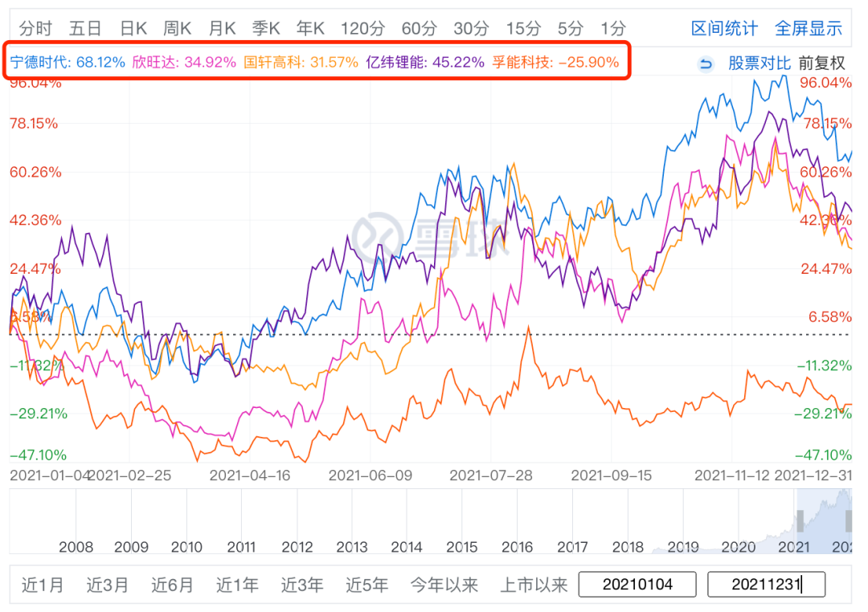Viewport: 868px width, 612px height.
Task: Click the 国轩高科 31.57% legend entry
Action: coord(301,62)
